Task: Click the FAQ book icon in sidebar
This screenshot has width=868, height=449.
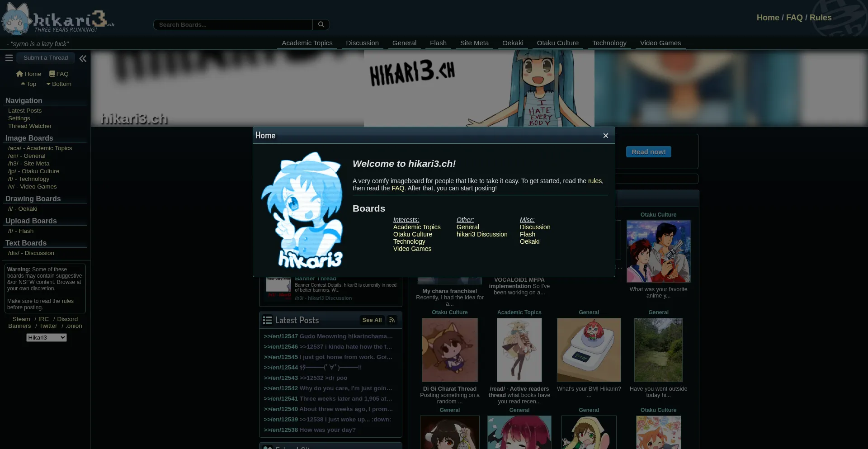Action: click(52, 74)
